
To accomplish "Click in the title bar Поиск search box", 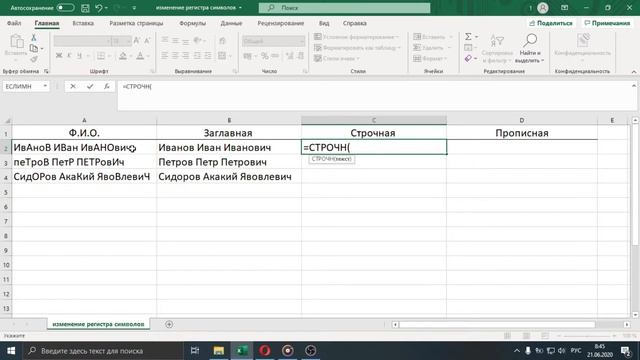I will point(344,8).
